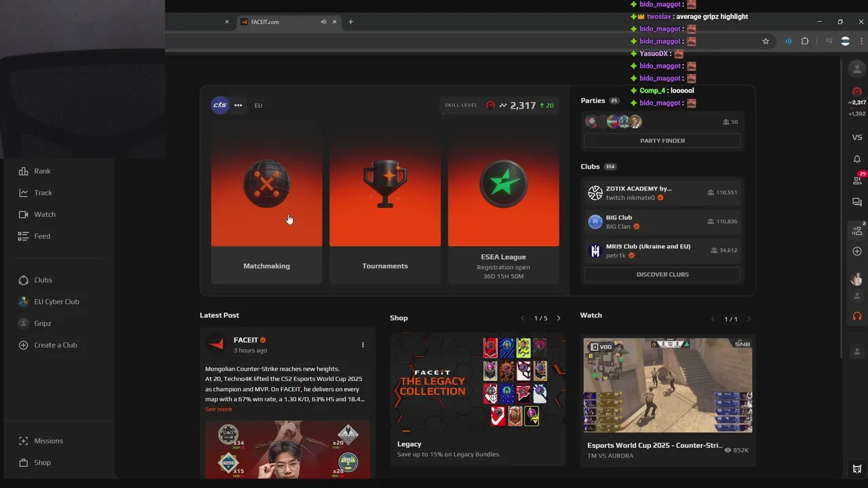Select the EU region label
The image size is (868, 488).
[x=258, y=105]
